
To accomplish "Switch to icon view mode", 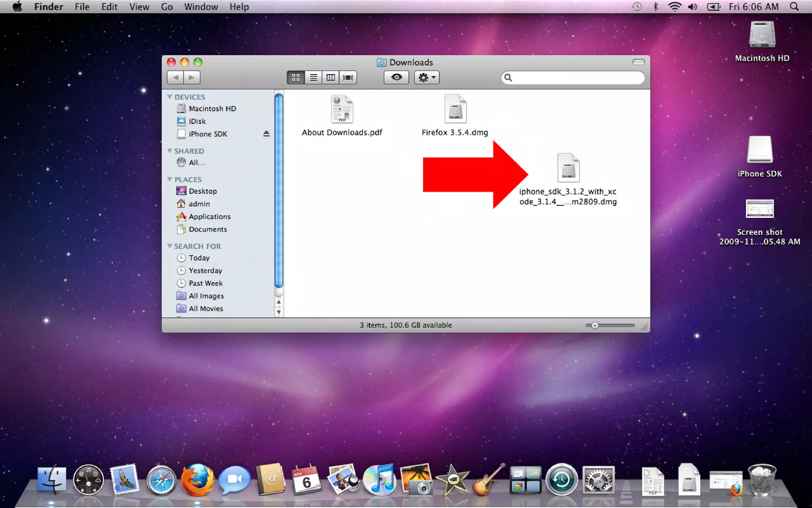I will [296, 77].
